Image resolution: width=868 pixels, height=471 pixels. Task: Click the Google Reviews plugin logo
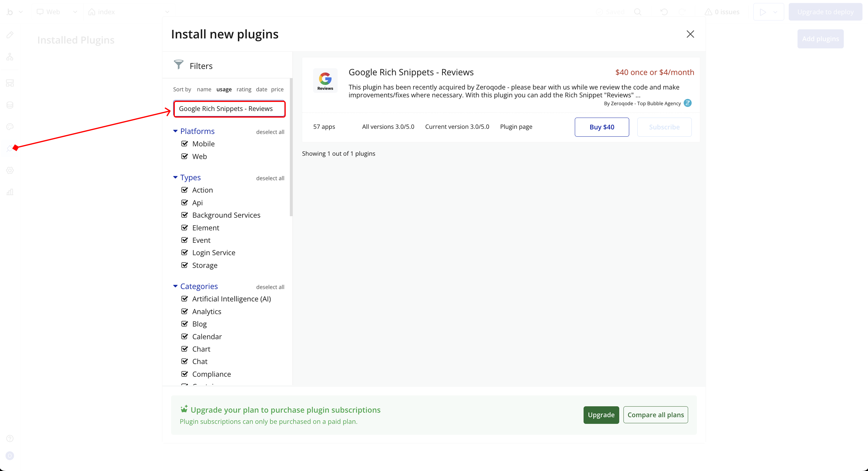(x=325, y=81)
